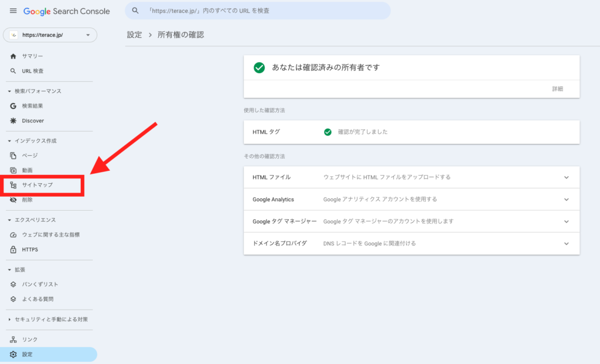Screen dimensions: 600x364
Task: Click text ウェブサイトに HTML ファイルをアップロードする
Action: tap(387, 177)
